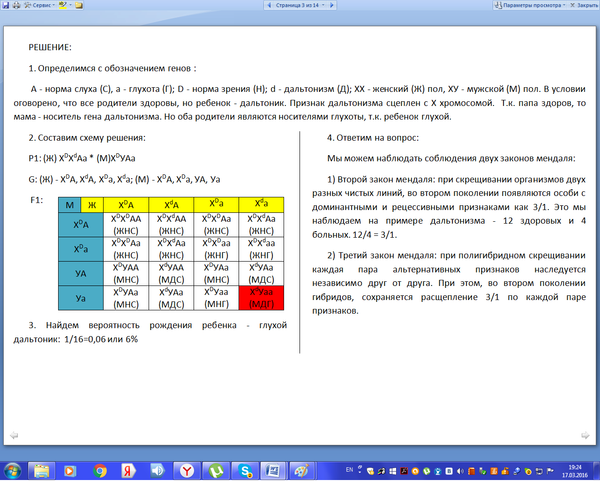Open Skype from the taskbar
600x481 pixels.
[245, 469]
